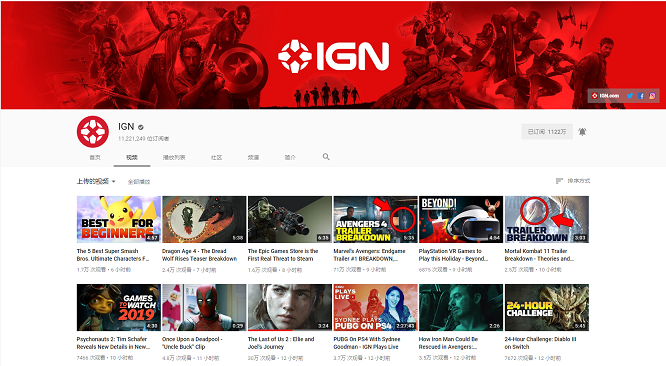
Task: Toggle the subscribed 1122万 button
Action: tap(547, 132)
